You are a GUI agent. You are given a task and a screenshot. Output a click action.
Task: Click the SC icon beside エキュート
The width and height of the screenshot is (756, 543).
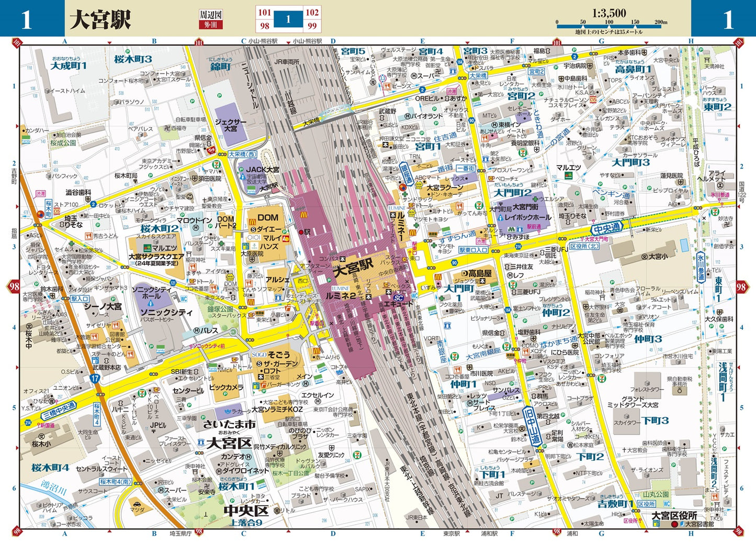click(399, 298)
